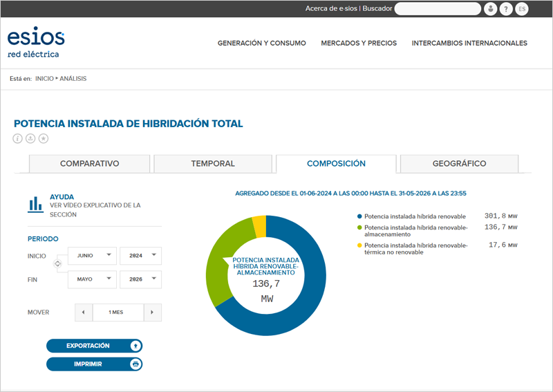This screenshot has width=553, height=392.
Task: Open the help question mark icon
Action: tap(506, 9)
